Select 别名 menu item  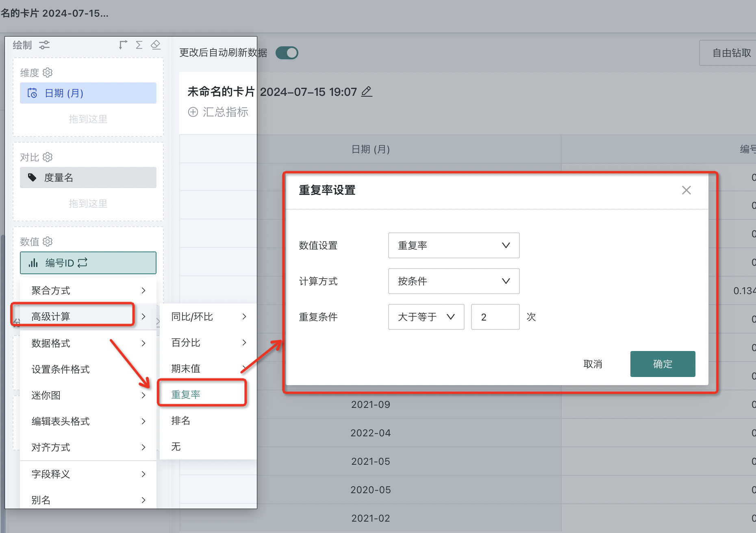(88, 500)
